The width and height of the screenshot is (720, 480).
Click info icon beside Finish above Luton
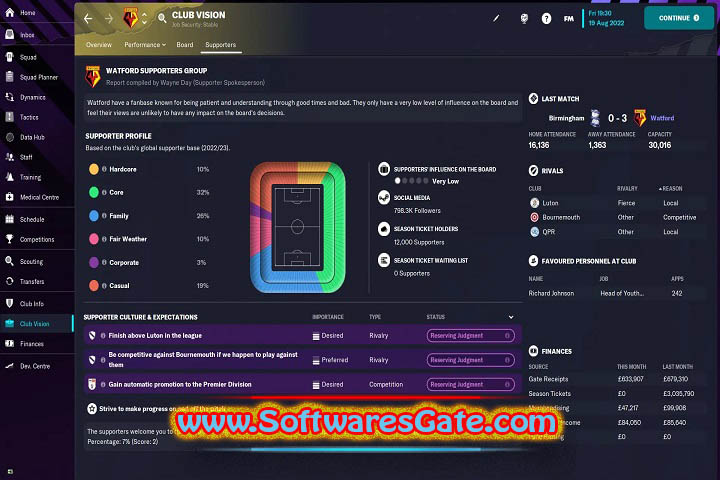(103, 335)
